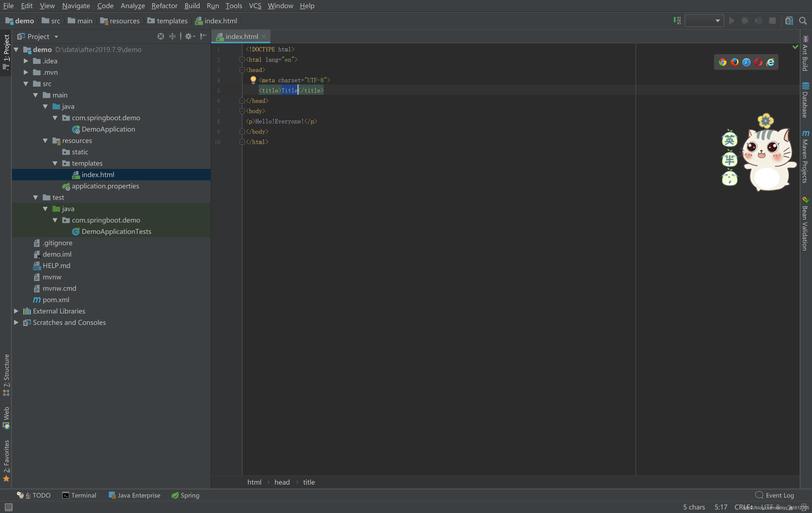812x513 pixels.
Task: Click the Search Everywhere magnifier icon
Action: coord(803,21)
